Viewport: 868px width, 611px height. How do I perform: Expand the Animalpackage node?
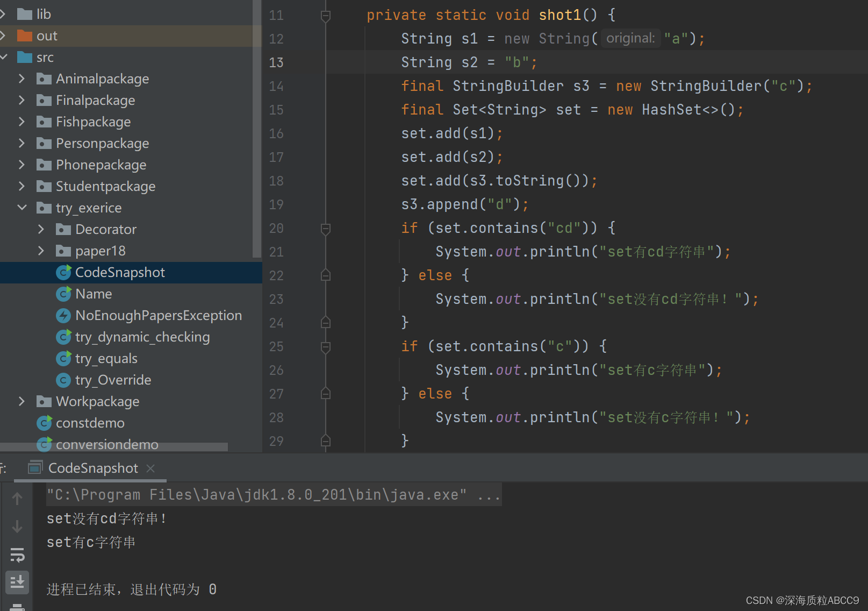click(x=21, y=79)
